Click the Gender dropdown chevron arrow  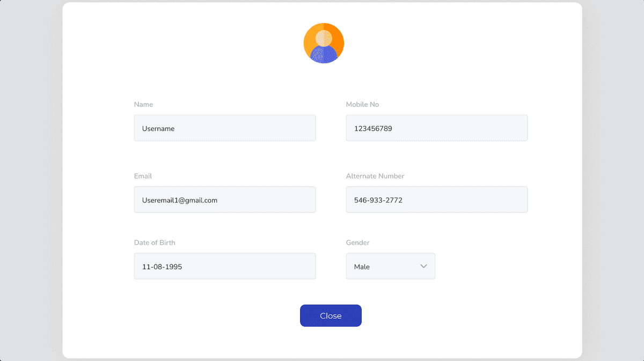(x=423, y=266)
